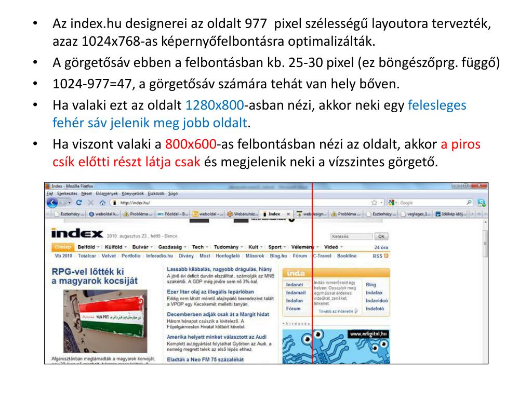
Task: Switch to the first Eszterházy tab
Action: click(68, 214)
